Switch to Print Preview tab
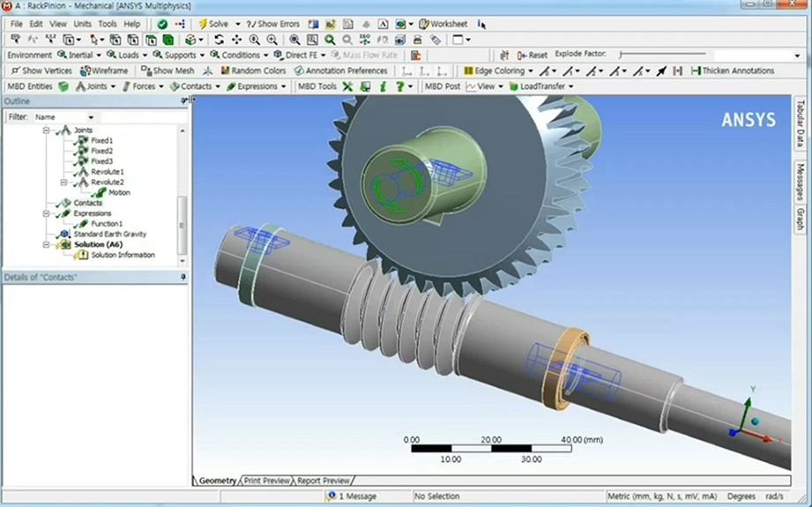Screen dimensions: 812x507 [266, 481]
